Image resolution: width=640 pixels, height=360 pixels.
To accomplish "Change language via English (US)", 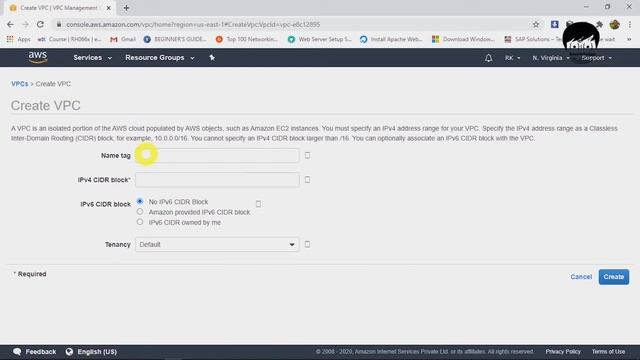I will (x=97, y=351).
